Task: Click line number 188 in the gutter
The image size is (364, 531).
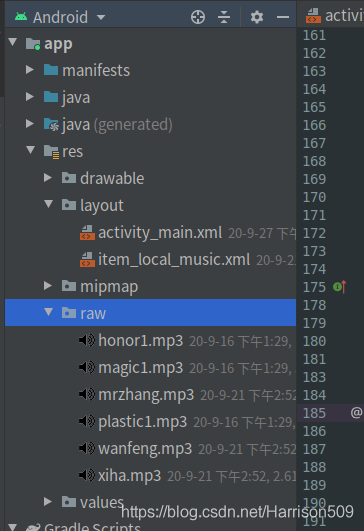Action: (x=314, y=467)
